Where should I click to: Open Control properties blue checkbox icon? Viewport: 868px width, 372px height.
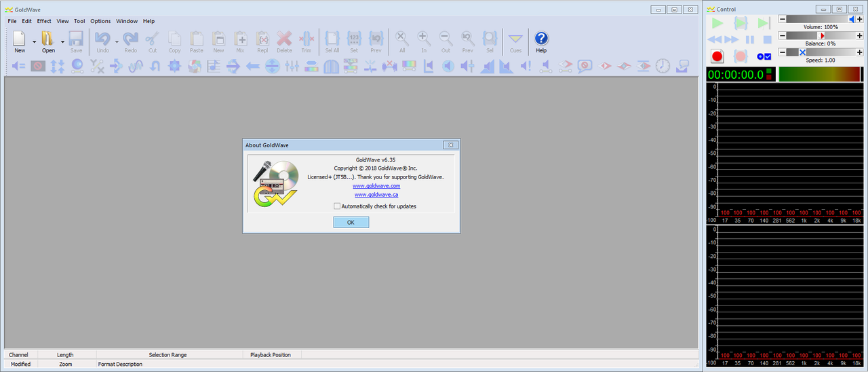pos(764,56)
